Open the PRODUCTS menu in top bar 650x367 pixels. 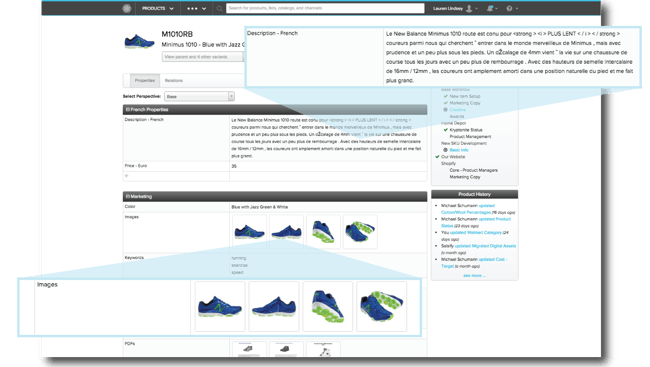(x=158, y=8)
